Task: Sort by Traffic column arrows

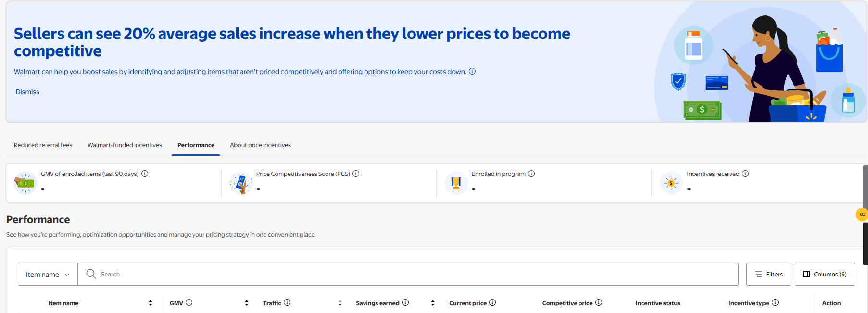Action: [x=340, y=303]
